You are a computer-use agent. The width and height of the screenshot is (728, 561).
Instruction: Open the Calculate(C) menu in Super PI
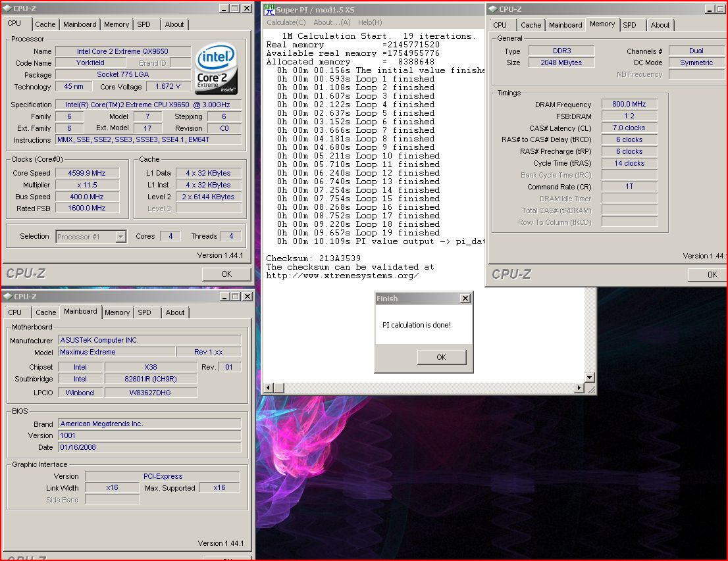pos(286,22)
